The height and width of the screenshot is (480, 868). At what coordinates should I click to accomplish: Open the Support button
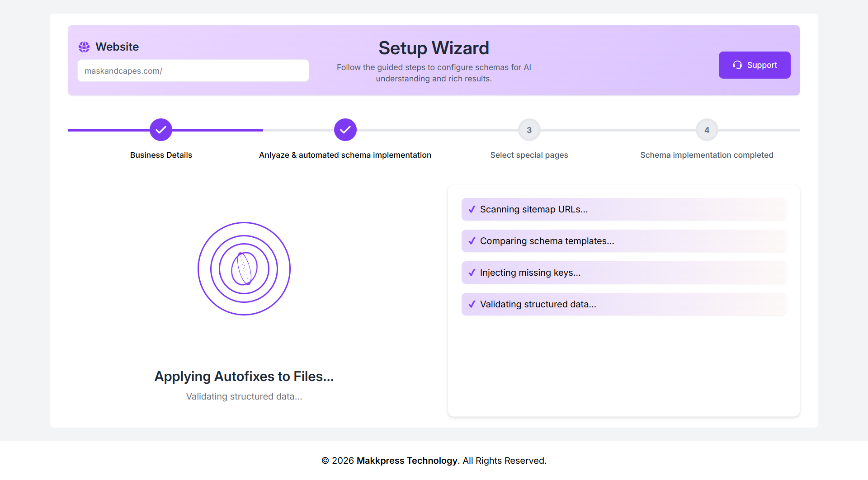coord(754,65)
